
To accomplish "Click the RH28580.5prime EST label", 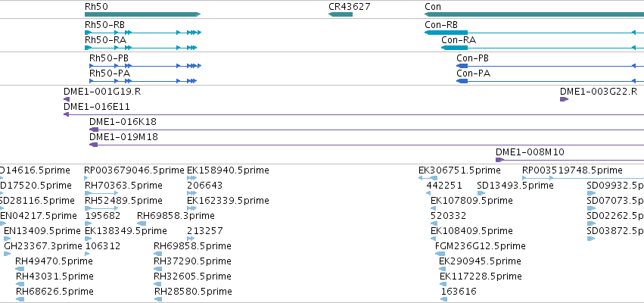I will pyautogui.click(x=193, y=292).
